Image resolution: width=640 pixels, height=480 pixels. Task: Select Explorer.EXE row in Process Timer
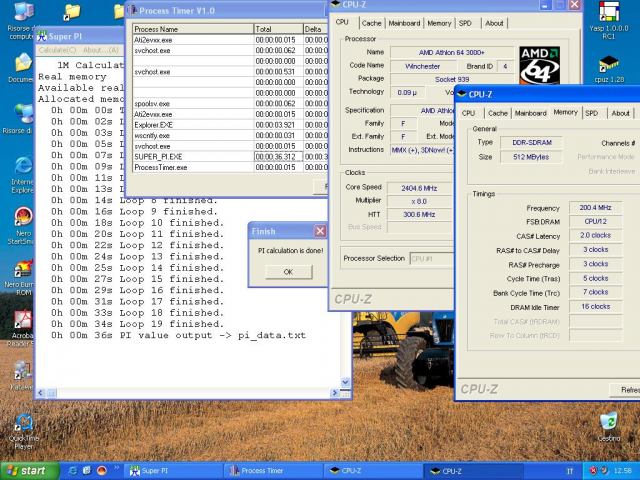230,125
